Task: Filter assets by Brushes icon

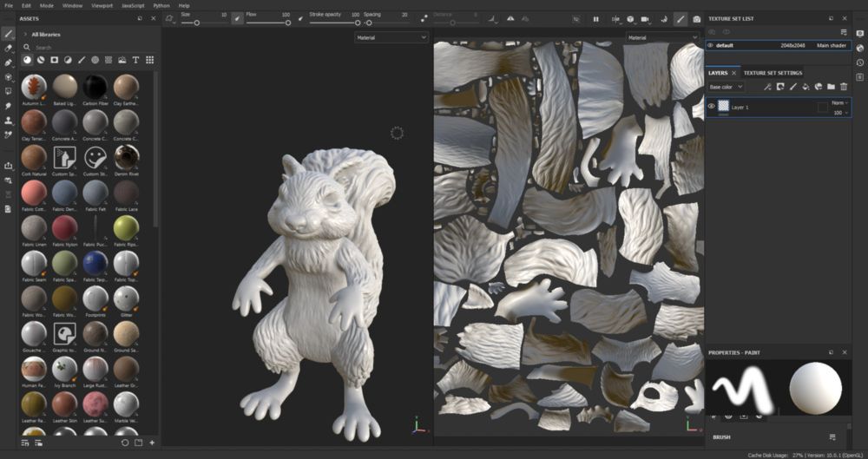Action: (82, 60)
